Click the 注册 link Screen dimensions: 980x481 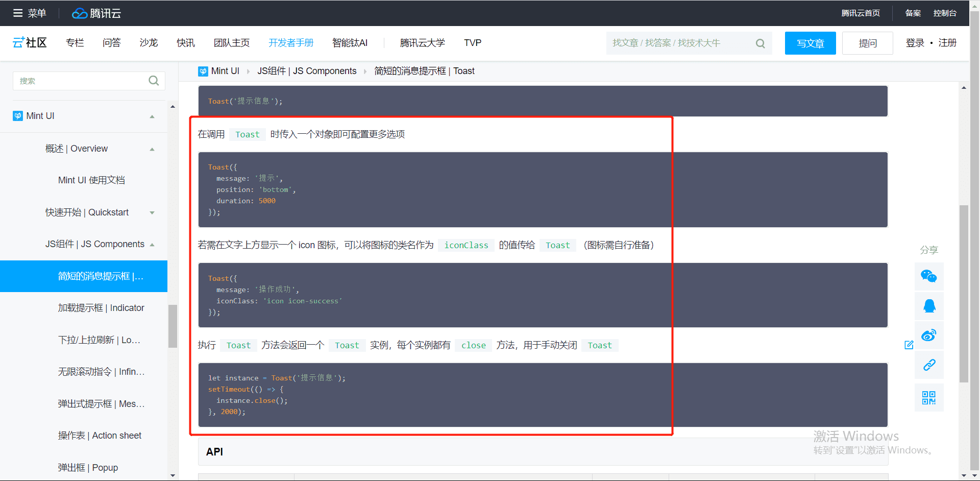947,43
